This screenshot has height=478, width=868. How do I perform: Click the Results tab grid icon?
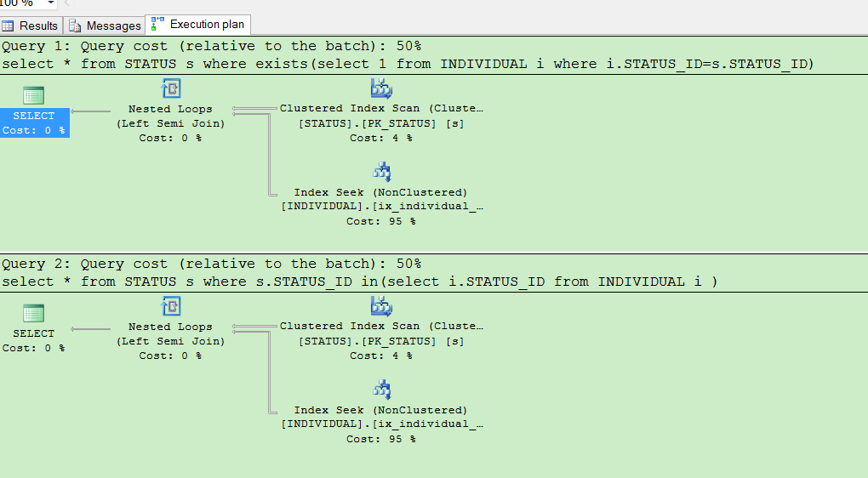pos(8,26)
